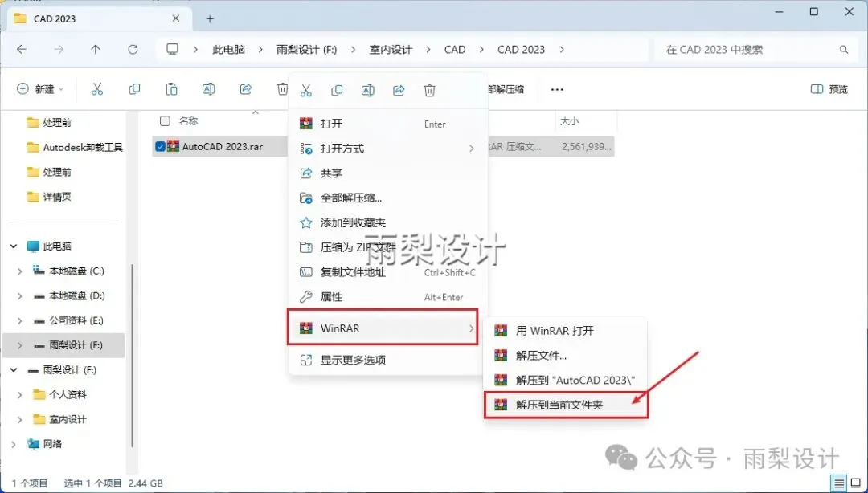Viewport: 868px width, 493px height.
Task: Expand the chevron after CAD 2023 breadcrumb
Action: click(x=562, y=50)
